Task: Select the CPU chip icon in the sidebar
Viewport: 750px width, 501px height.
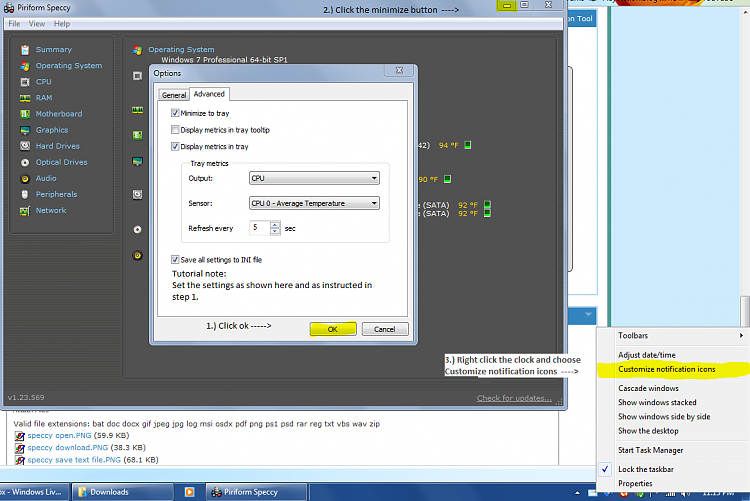Action: pyautogui.click(x=25, y=82)
